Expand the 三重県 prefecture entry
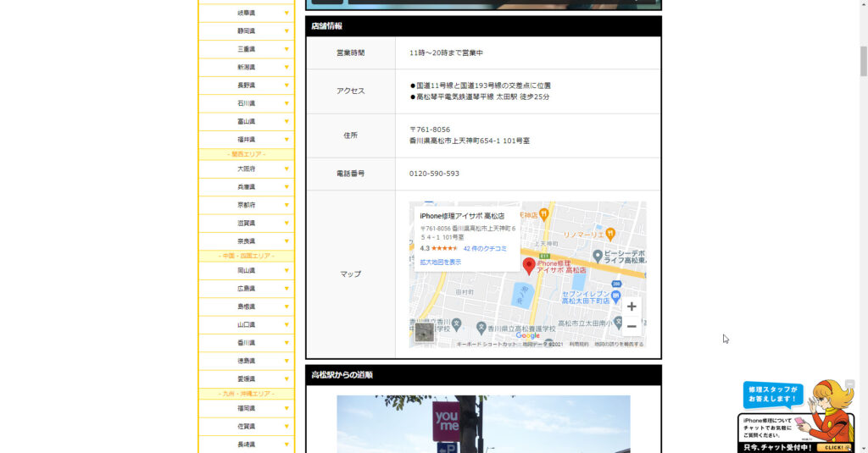 pyautogui.click(x=247, y=49)
